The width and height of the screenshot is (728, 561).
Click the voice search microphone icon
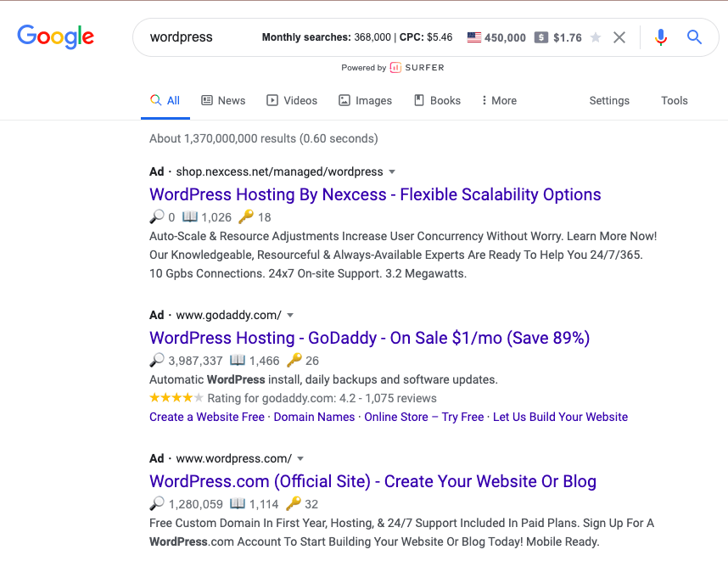(660, 36)
